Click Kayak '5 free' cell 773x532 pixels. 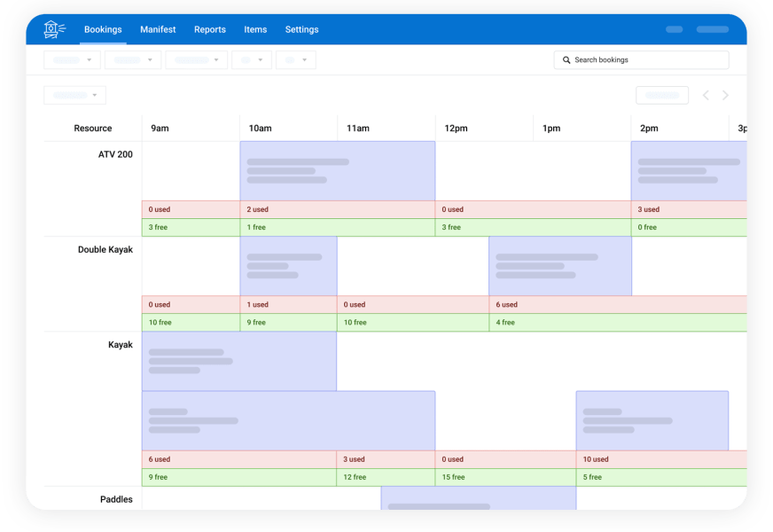click(661, 477)
